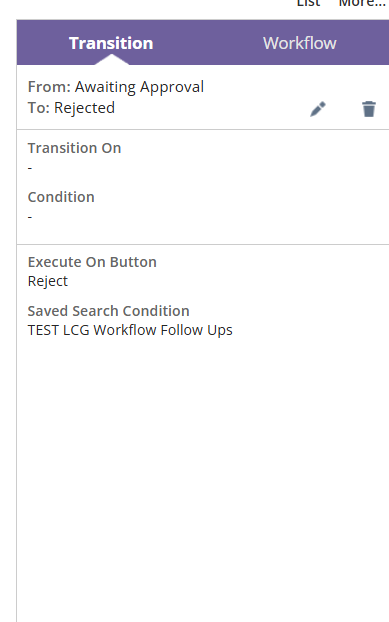Screen dimensions: 389x622
Task: Delete the transition using the trash icon
Action: point(369,109)
